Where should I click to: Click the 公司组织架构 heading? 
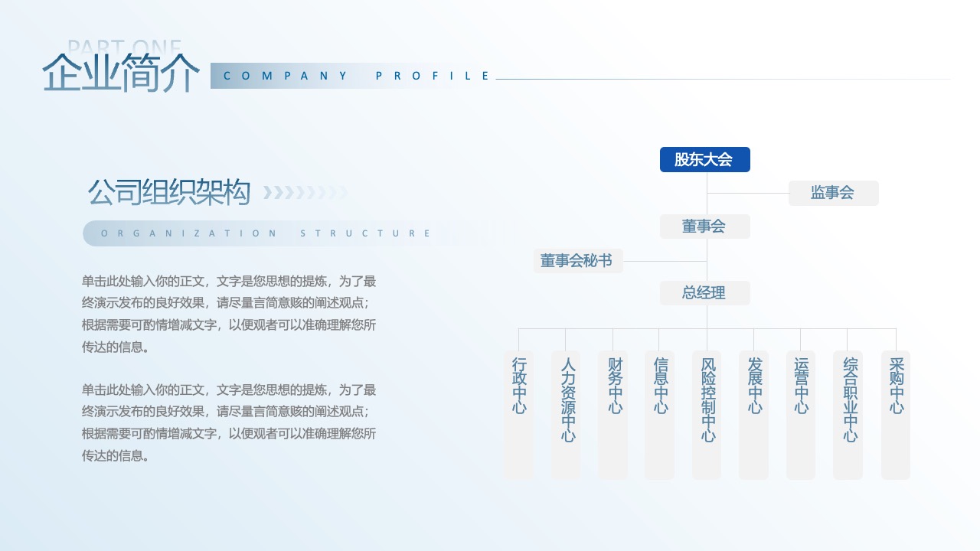[169, 192]
